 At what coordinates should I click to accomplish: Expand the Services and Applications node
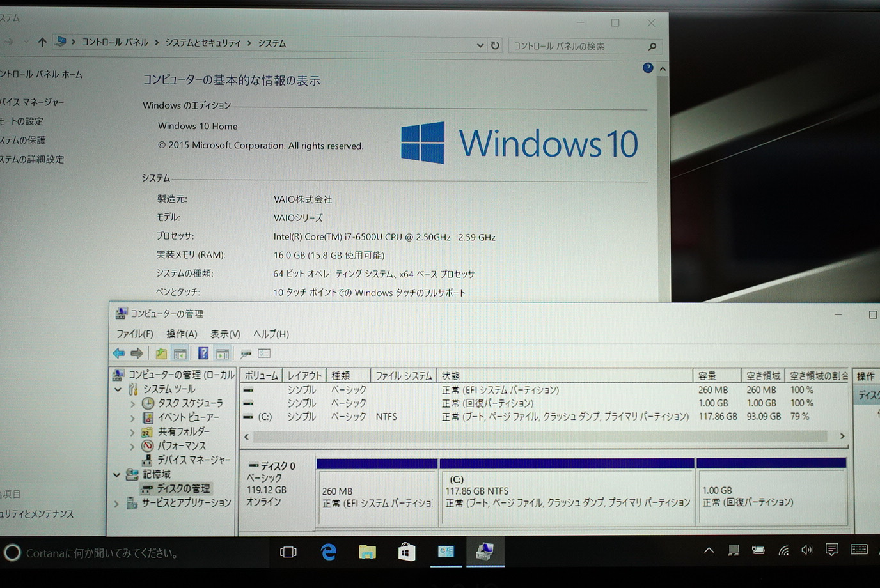[116, 504]
